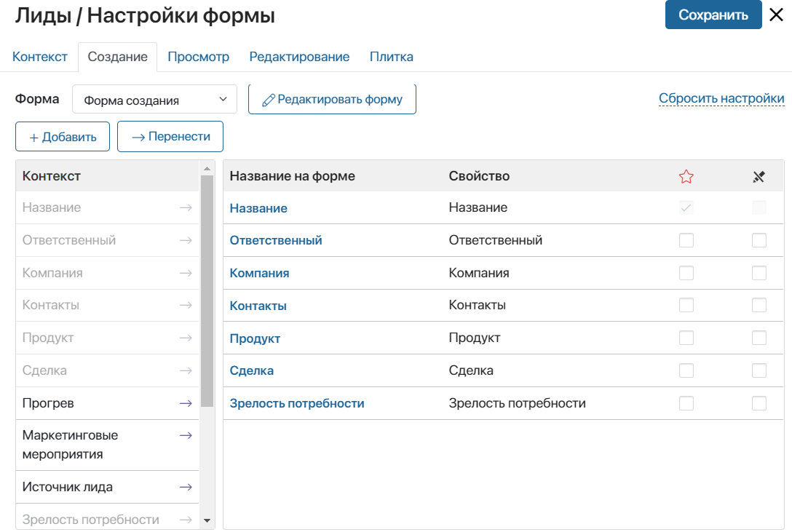
Task: Click the arrow beside Маркетинговые мероприятия
Action: 186,435
